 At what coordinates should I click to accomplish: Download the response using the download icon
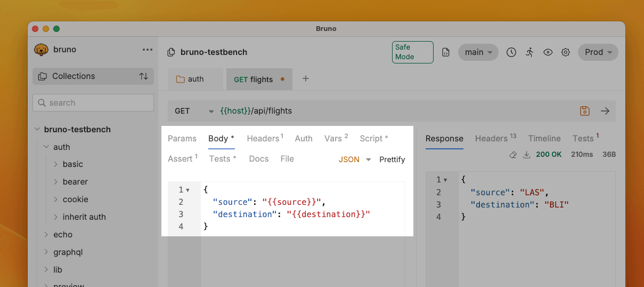tap(527, 155)
